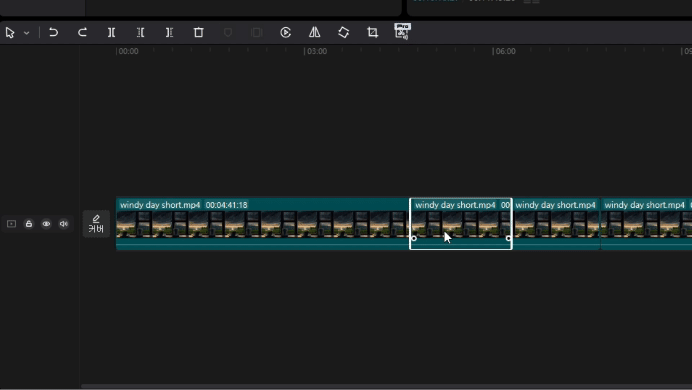Delete the portion right of the playhead
Viewport: 692px width, 390px height.
tap(169, 32)
